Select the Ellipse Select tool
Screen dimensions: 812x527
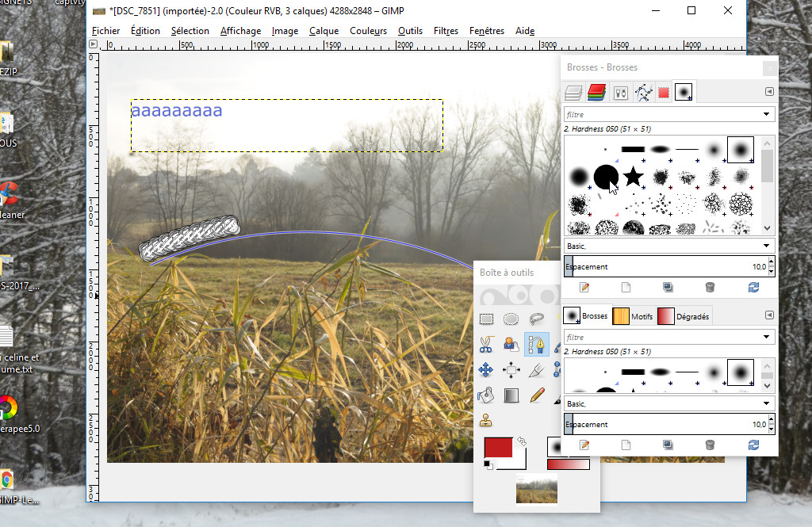(x=511, y=319)
